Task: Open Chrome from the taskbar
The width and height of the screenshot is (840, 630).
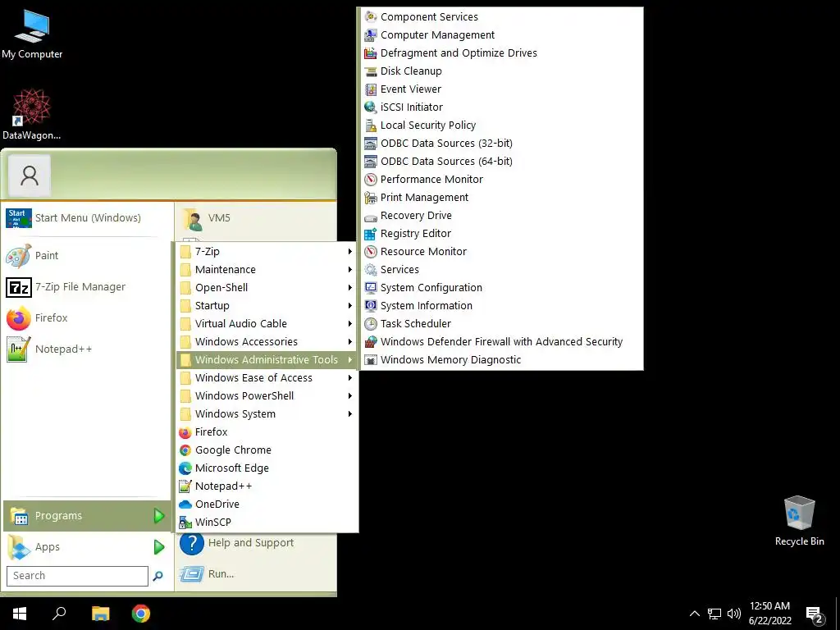Action: coord(141,614)
